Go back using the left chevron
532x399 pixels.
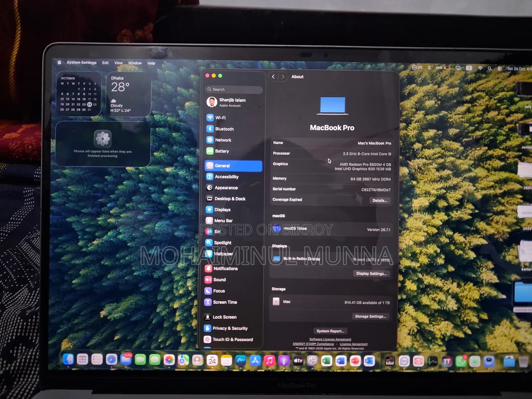click(x=273, y=76)
